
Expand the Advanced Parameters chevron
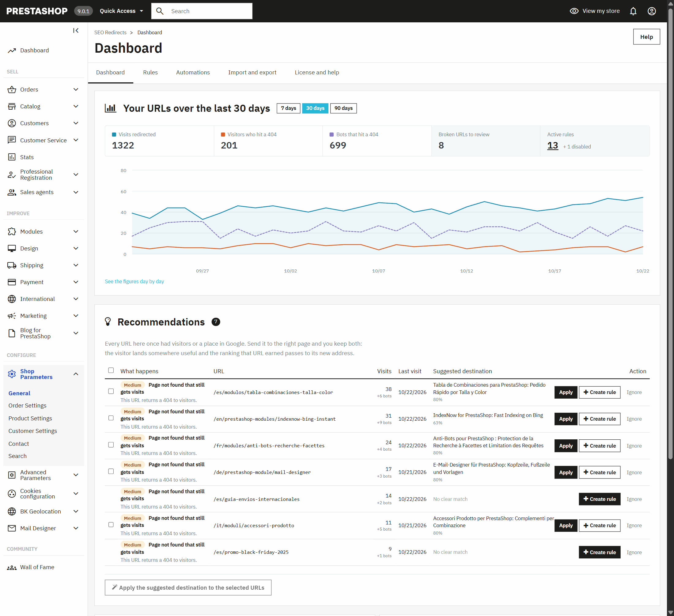76,475
